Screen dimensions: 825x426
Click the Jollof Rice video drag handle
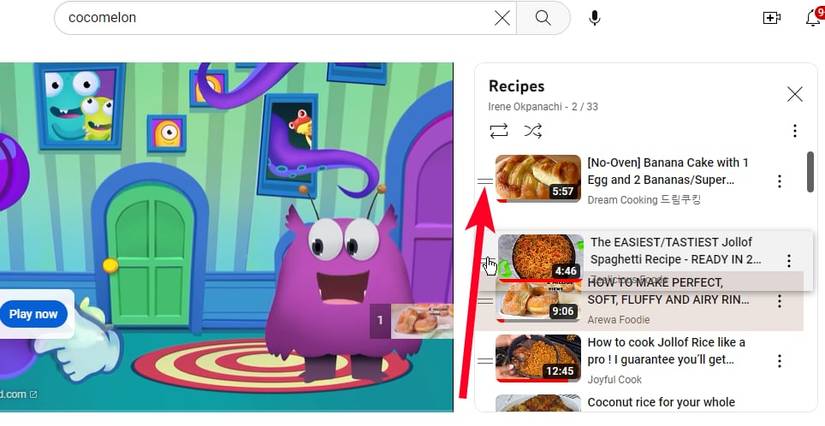point(485,361)
